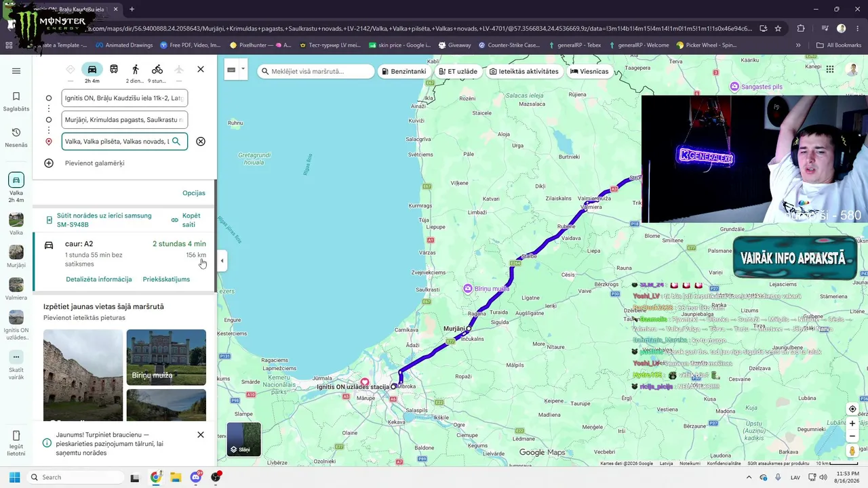Open the Saglabāts saved places panel
Image resolution: width=868 pixels, height=488 pixels.
[x=16, y=101]
